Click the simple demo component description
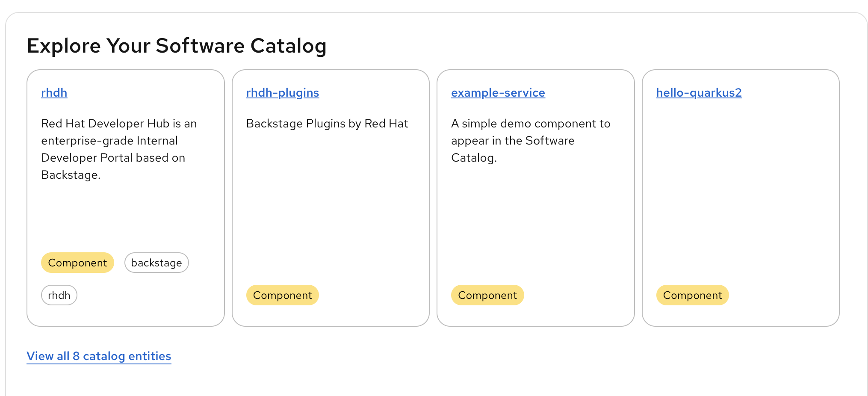 click(530, 140)
